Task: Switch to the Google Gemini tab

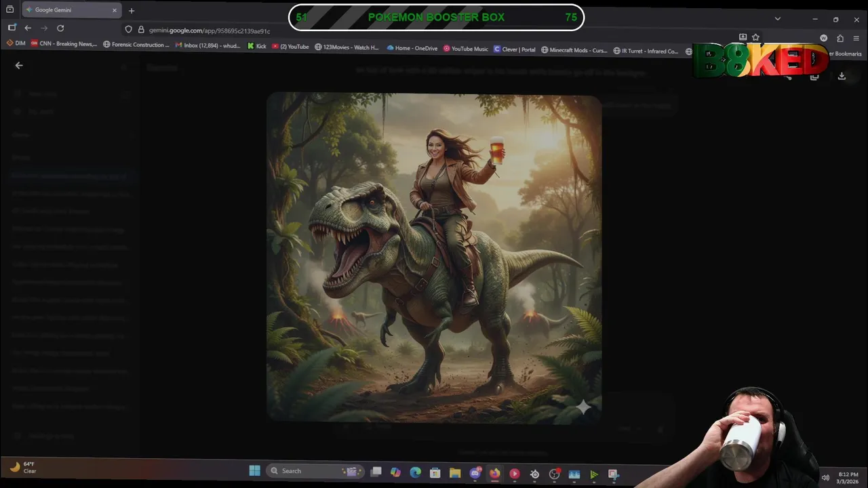Action: point(71,10)
